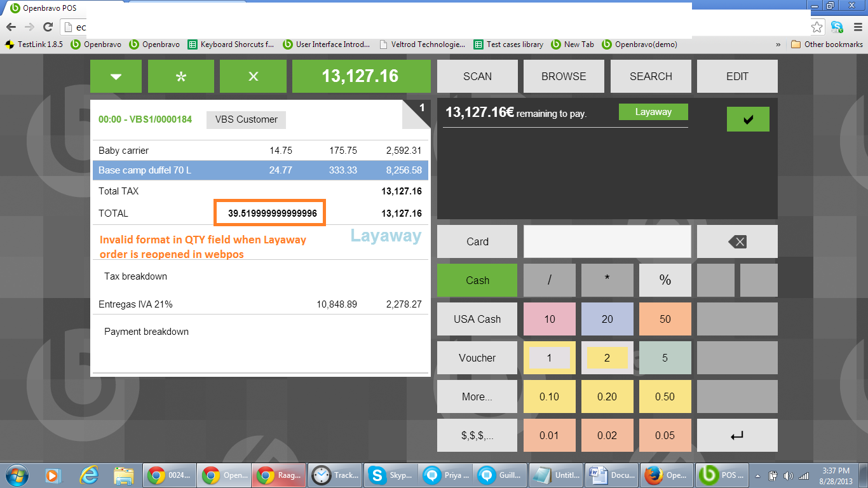Image resolution: width=868 pixels, height=488 pixels.
Task: Choose Voucher payment method
Action: 477,358
